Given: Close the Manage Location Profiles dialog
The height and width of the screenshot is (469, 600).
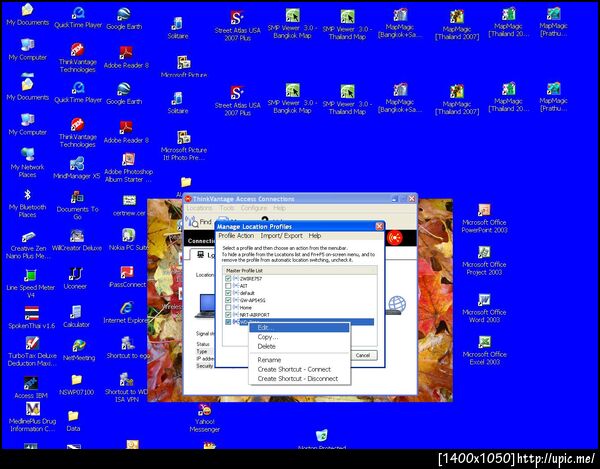Looking at the screenshot, I should [x=379, y=226].
